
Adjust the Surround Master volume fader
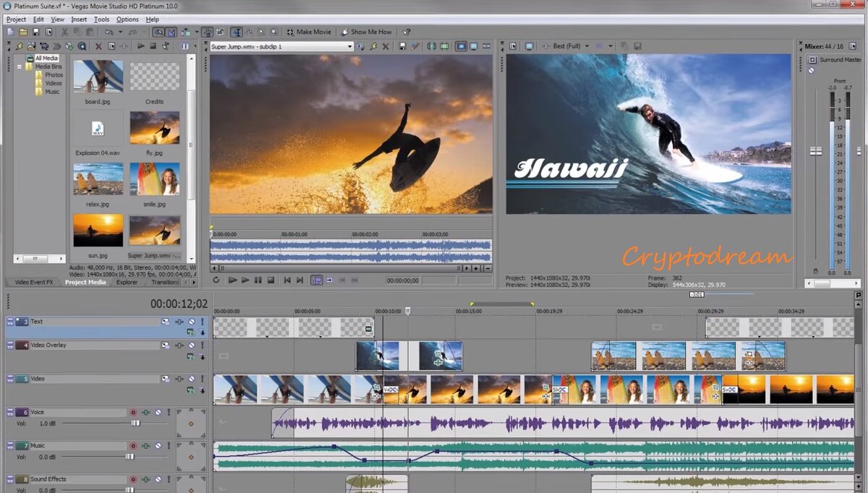(816, 151)
